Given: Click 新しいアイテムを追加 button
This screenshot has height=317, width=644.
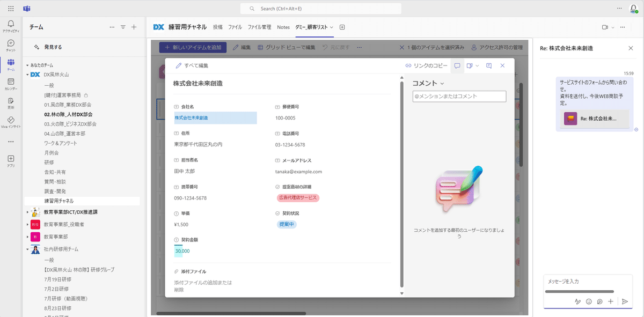Looking at the screenshot, I should coord(193,47).
